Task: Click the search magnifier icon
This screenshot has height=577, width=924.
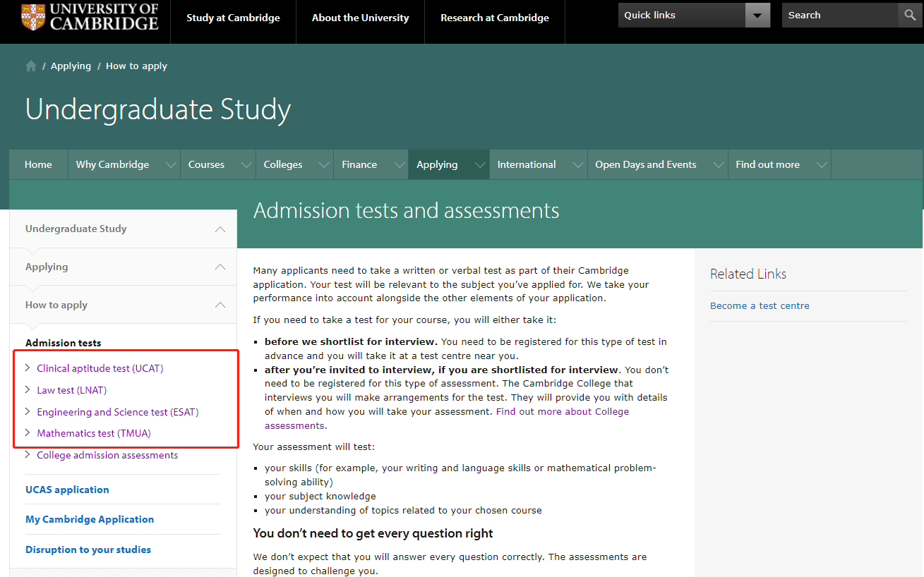Action: tap(910, 16)
